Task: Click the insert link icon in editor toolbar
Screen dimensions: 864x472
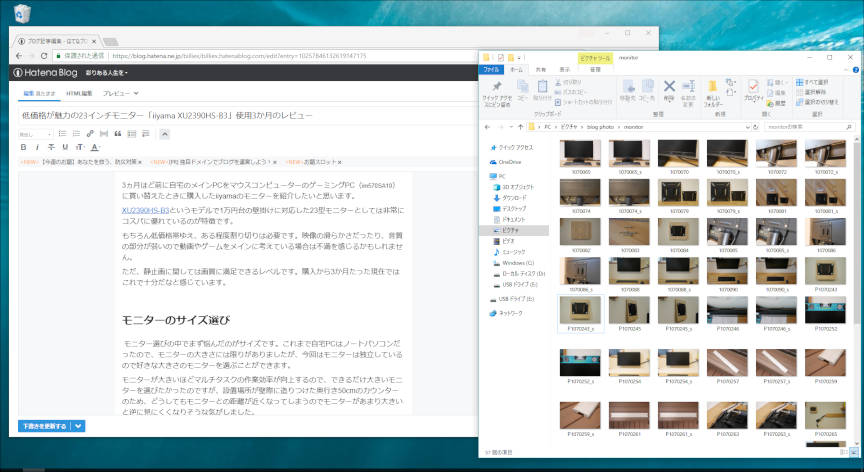Action: coord(90,134)
